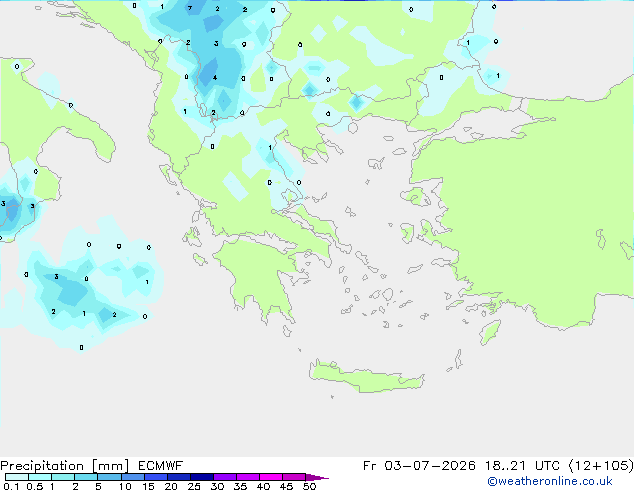634x490 pixels.
Task: Select the 0.1–0.5 mm legend swatch
Action: [17, 477]
